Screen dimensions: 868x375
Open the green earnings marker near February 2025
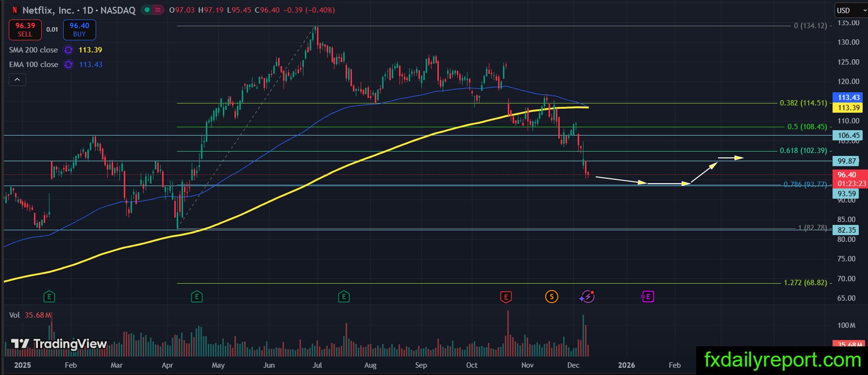(x=49, y=296)
